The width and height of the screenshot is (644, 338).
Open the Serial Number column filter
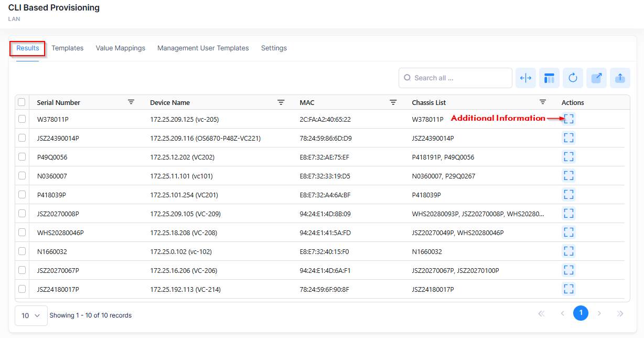coord(131,102)
